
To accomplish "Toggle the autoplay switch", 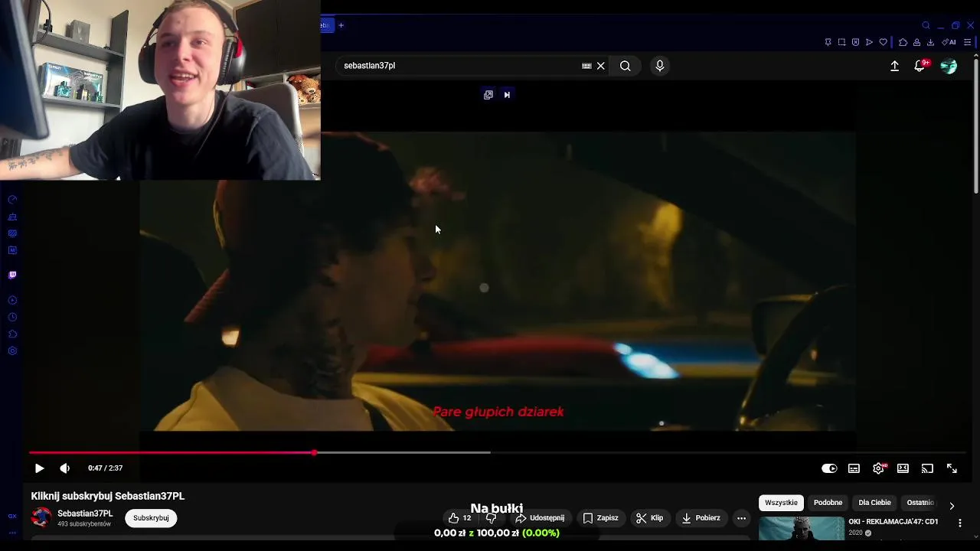I will 829,468.
